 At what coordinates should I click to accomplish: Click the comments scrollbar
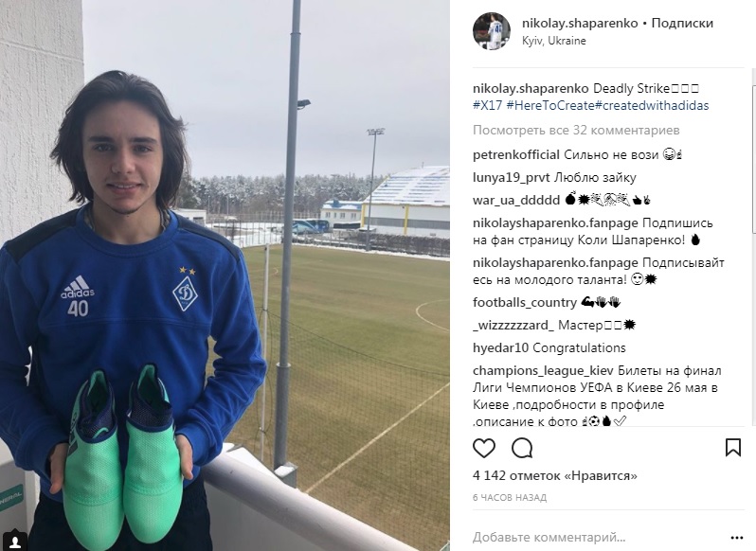pyautogui.click(x=753, y=247)
